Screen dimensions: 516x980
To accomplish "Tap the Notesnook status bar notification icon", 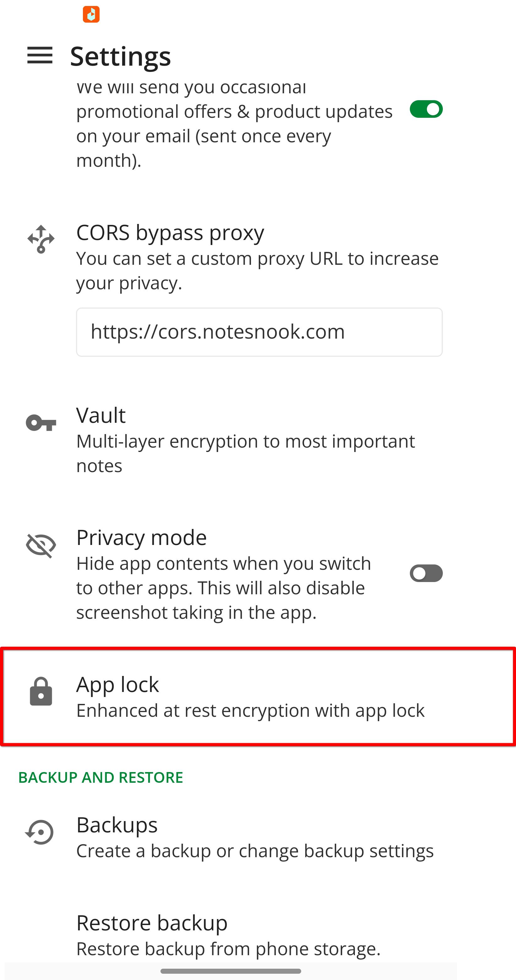I will [91, 14].
